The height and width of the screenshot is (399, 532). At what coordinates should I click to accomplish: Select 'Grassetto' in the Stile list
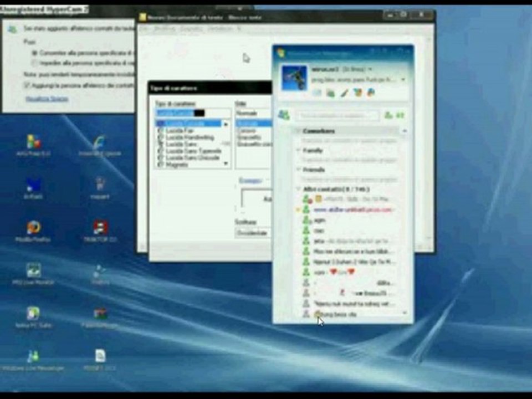pyautogui.click(x=249, y=137)
